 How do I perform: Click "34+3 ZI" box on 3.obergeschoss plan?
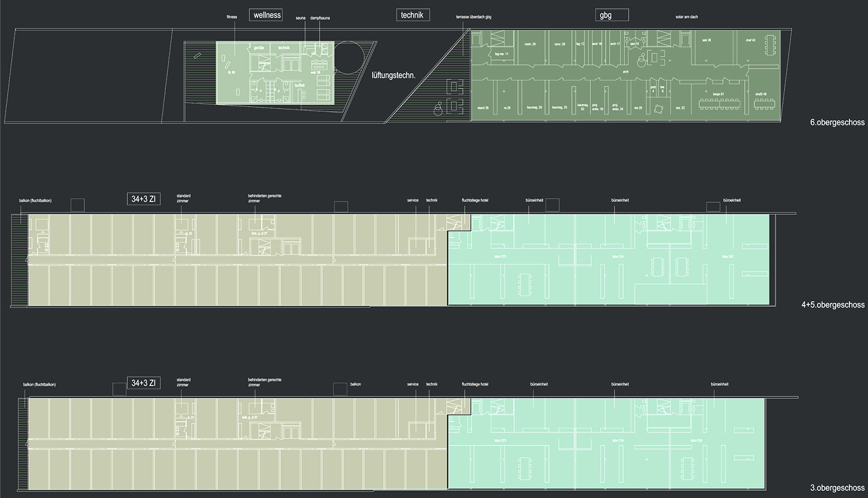[144, 383]
